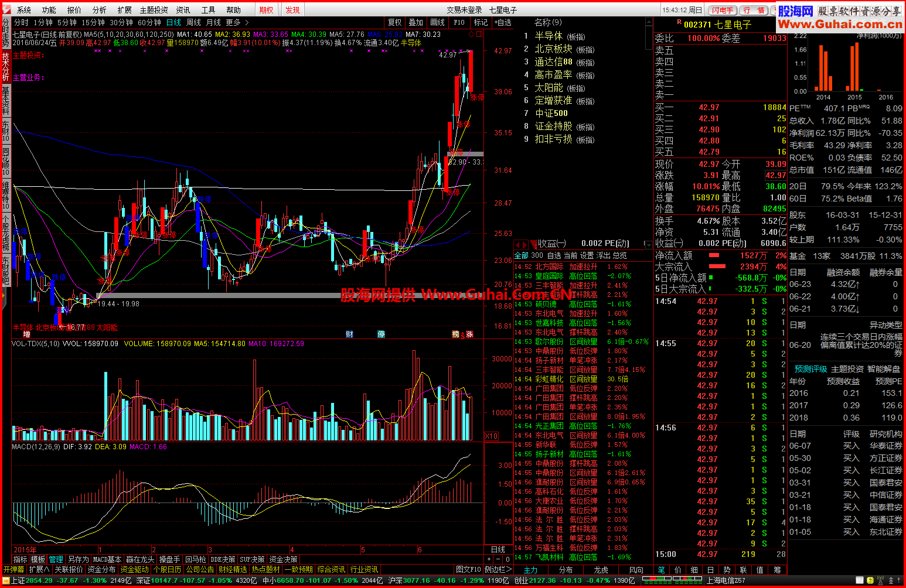Open the 帮助 menu
Screen dimensions: 906x588
pyautogui.click(x=233, y=10)
